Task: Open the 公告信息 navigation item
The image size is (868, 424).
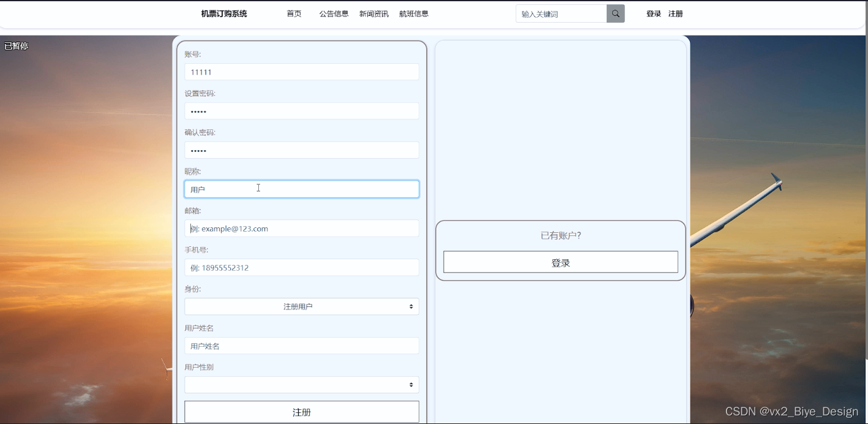Action: (334, 13)
